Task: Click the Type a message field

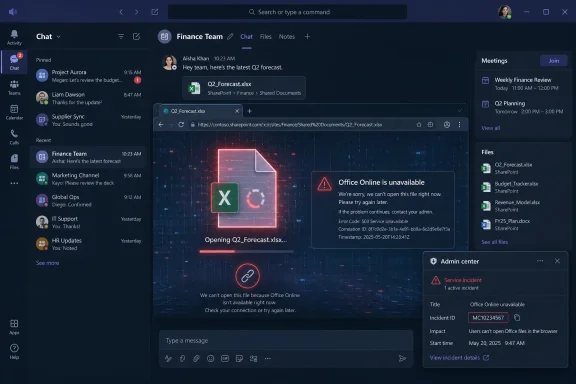Action: 286,341
